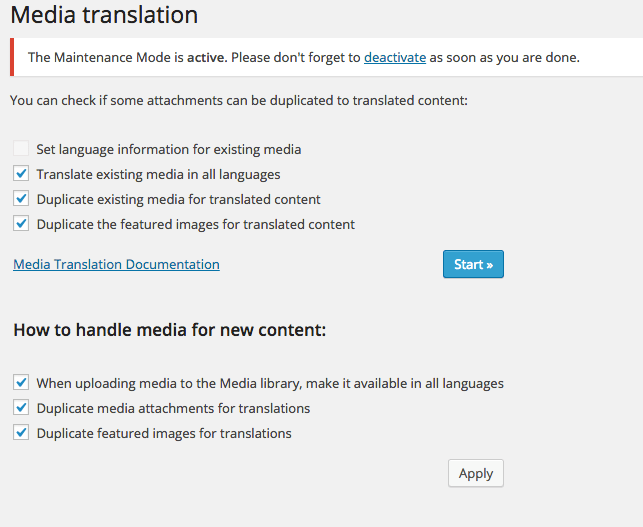Screen dimensions: 643x527
Task: Click the 'Media translation' page heading
Action: pos(104,15)
